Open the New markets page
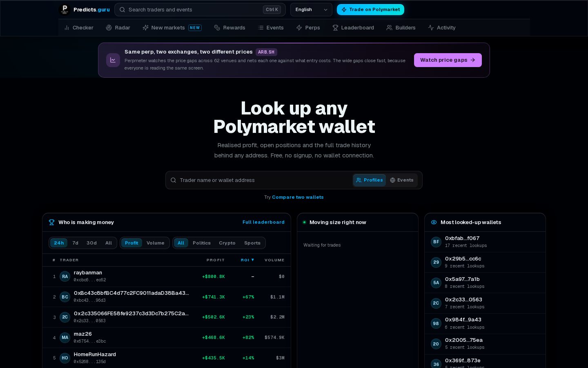 (x=171, y=28)
